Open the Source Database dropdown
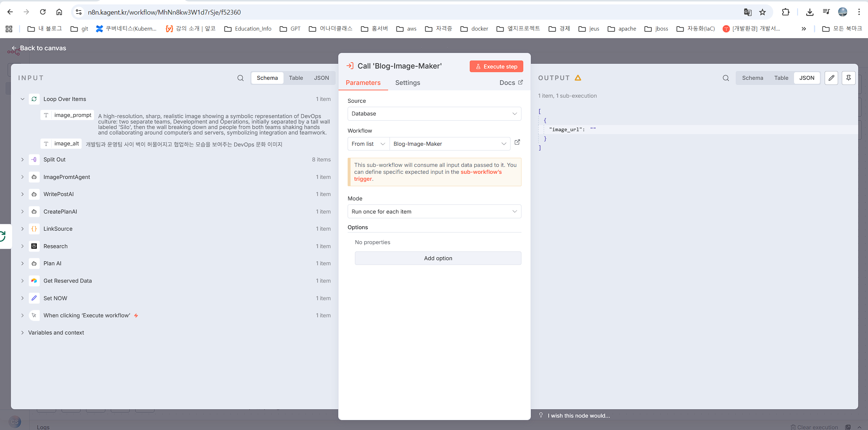Viewport: 868px width, 430px height. (x=434, y=114)
